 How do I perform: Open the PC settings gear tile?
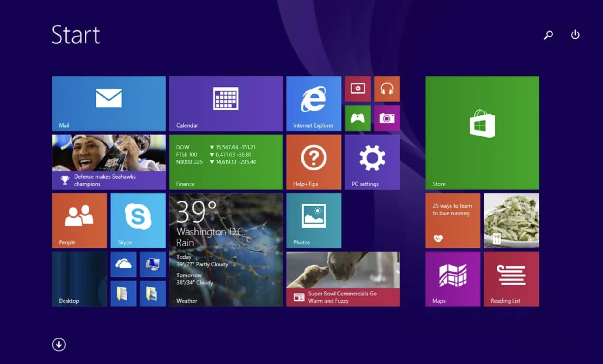click(x=372, y=162)
